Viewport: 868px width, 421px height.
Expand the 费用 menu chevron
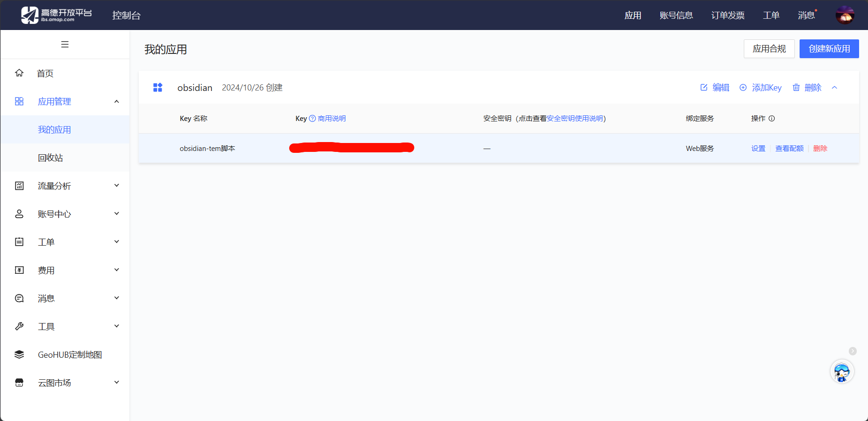[x=117, y=270]
